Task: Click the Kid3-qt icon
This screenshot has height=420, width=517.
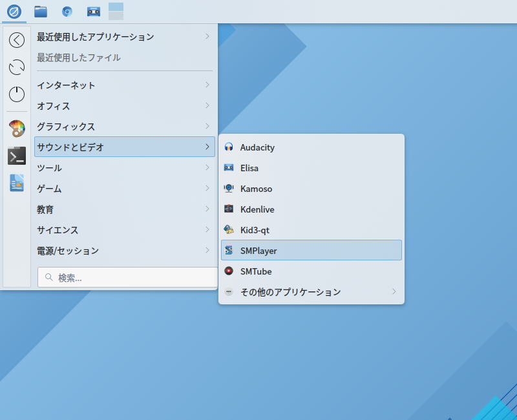Action: (x=229, y=230)
